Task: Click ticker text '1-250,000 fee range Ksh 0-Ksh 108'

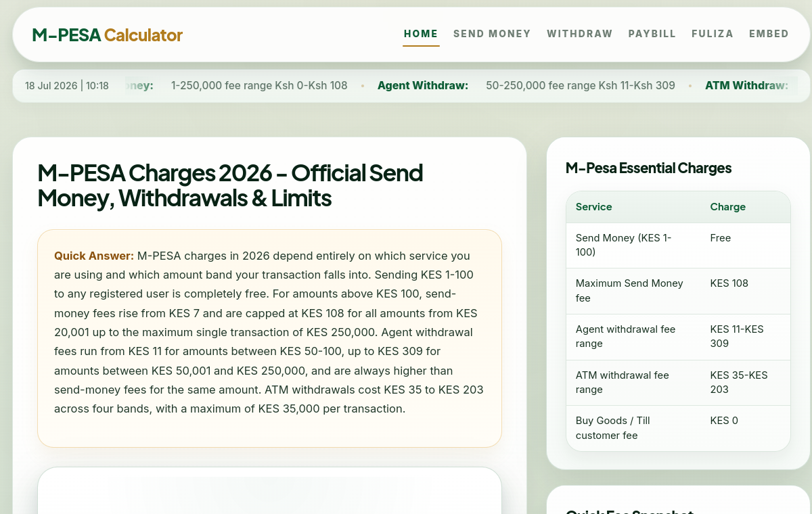Action: [259, 86]
